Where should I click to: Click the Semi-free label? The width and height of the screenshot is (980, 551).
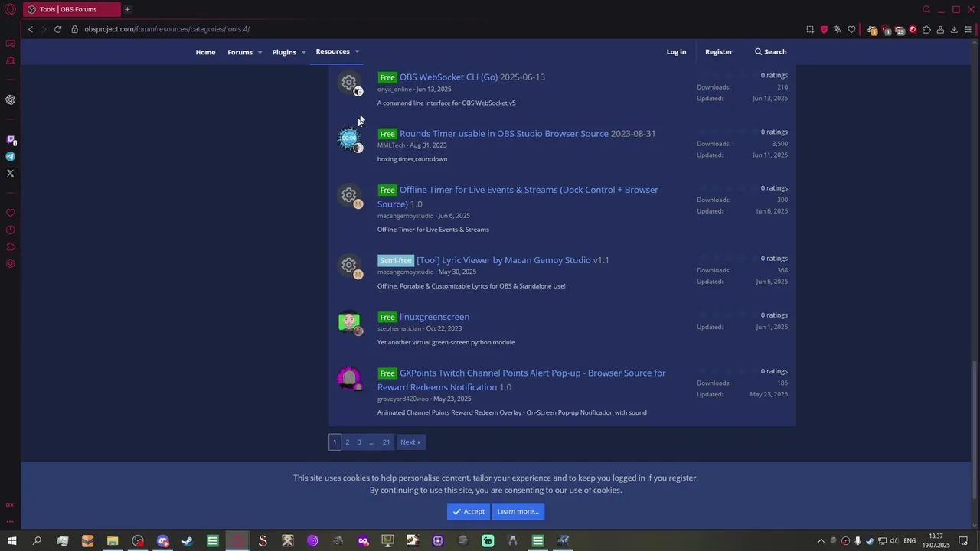(x=396, y=260)
